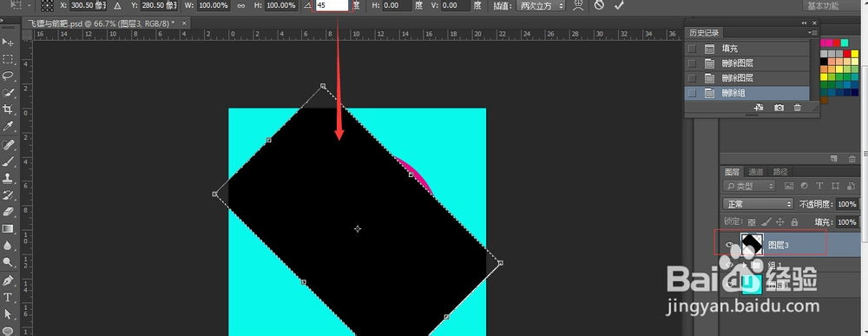Image resolution: width=868 pixels, height=336 pixels.
Task: Toggle history brush source for 删除组 state
Action: pyautogui.click(x=692, y=94)
